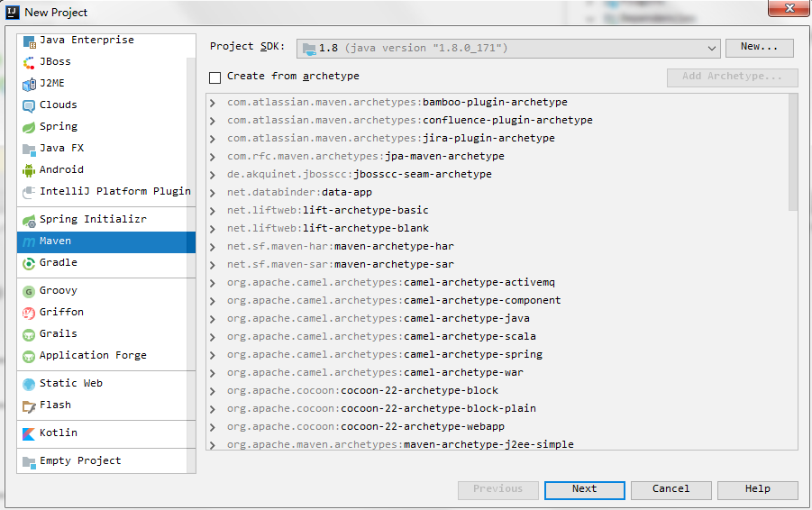Click the SDK folder icon in dropdown
Image resolution: width=812 pixels, height=510 pixels.
pyautogui.click(x=309, y=50)
